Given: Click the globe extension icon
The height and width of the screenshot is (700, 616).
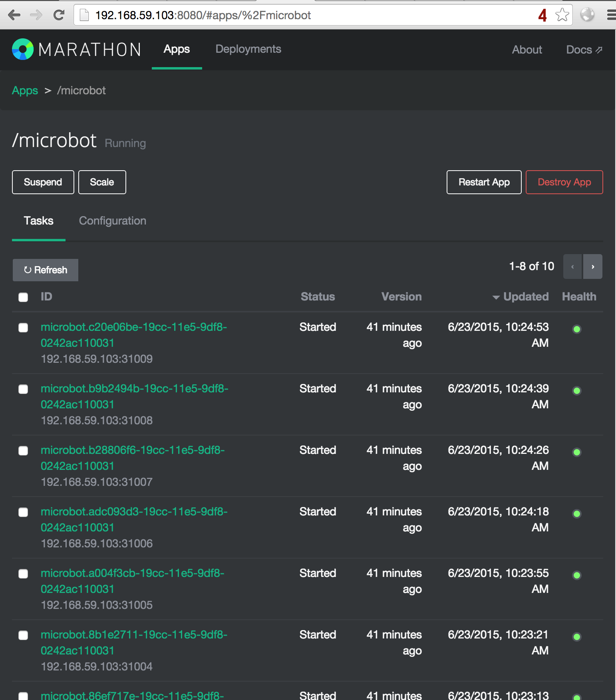Looking at the screenshot, I should (x=587, y=15).
